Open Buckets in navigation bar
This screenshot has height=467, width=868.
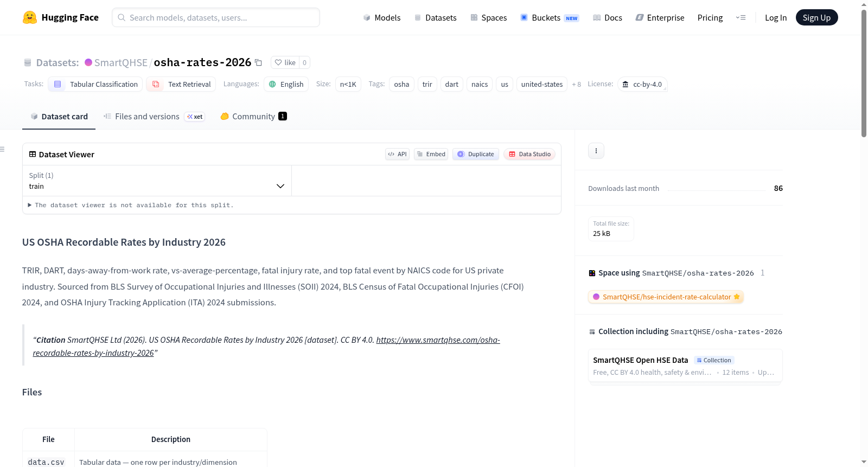(x=550, y=18)
